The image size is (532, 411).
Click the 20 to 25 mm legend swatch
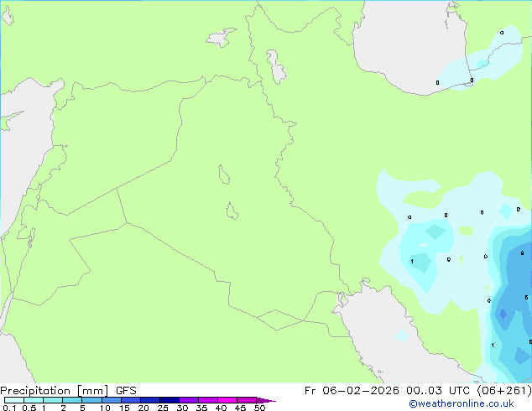(149, 400)
